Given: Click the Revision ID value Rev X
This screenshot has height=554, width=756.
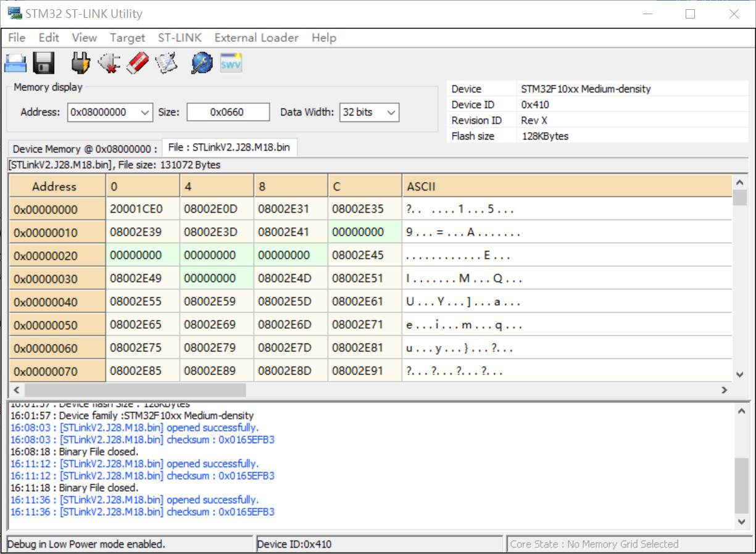Looking at the screenshot, I should [534, 120].
